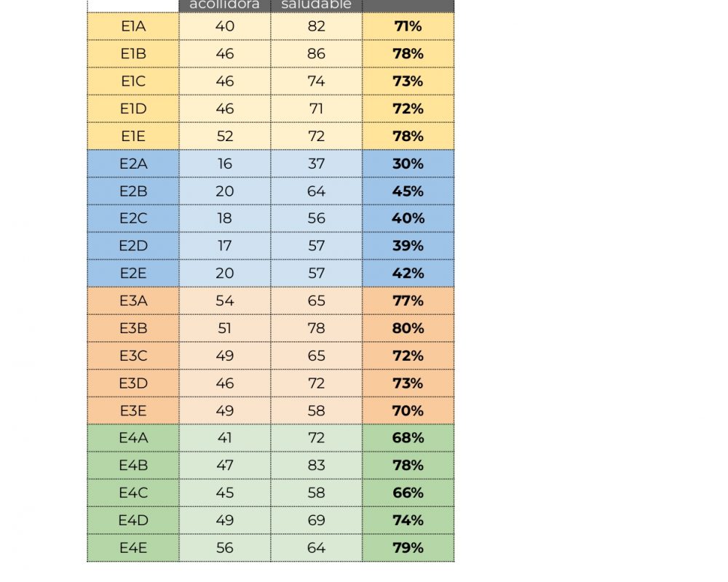The width and height of the screenshot is (728, 582).
Task: Select the E3C row label cell
Action: tap(133, 356)
